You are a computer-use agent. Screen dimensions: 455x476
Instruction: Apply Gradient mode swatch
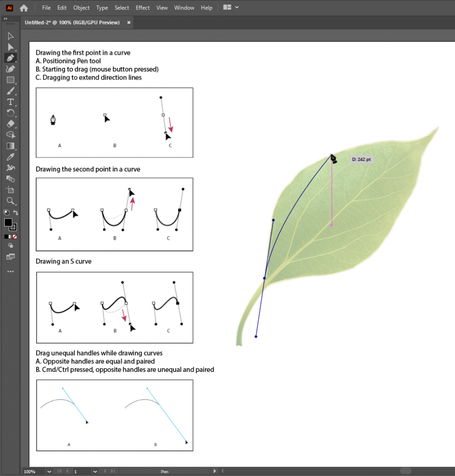(11, 237)
